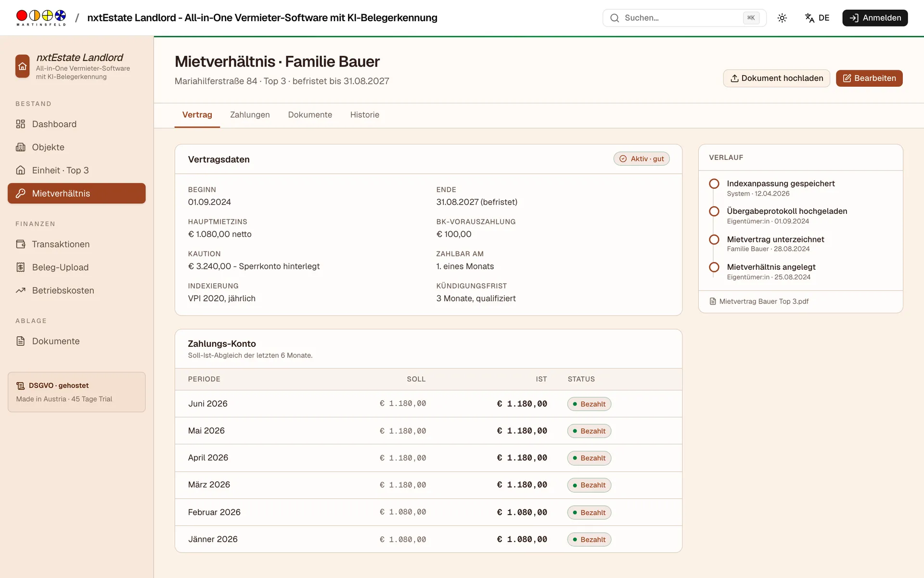This screenshot has height=578, width=924.
Task: Open Beleg-Upload in the sidebar
Action: point(77,267)
